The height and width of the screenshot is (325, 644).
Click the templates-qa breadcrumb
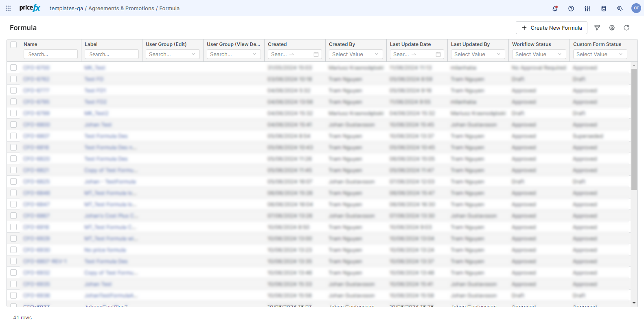point(66,8)
